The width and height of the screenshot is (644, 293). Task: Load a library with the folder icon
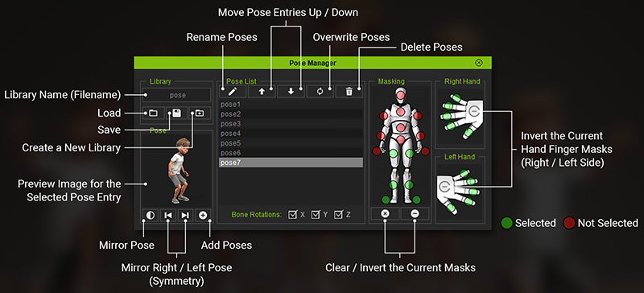tap(153, 113)
